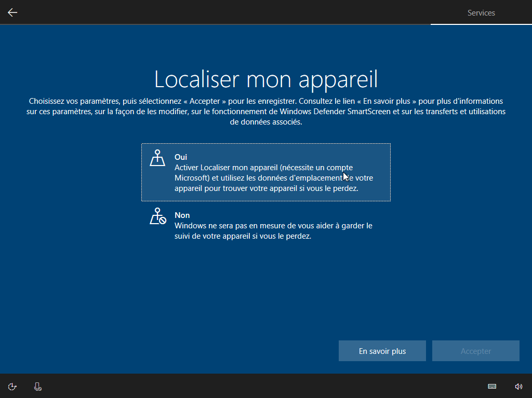Screen dimensions: 532x398
Task: Open the Services tab
Action: click(x=481, y=13)
